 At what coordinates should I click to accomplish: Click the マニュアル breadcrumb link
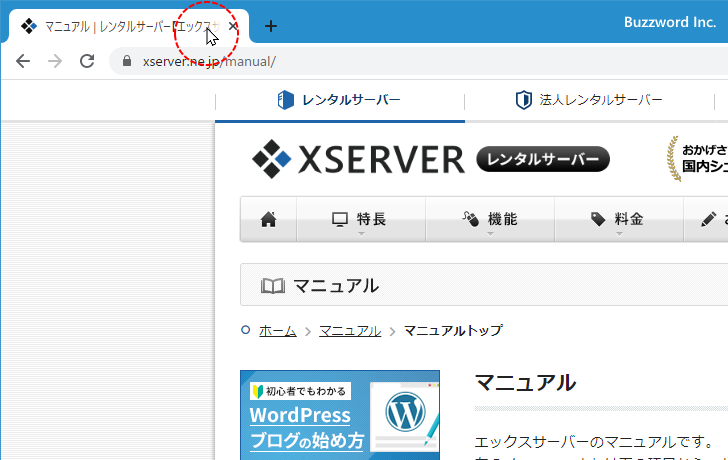[350, 330]
